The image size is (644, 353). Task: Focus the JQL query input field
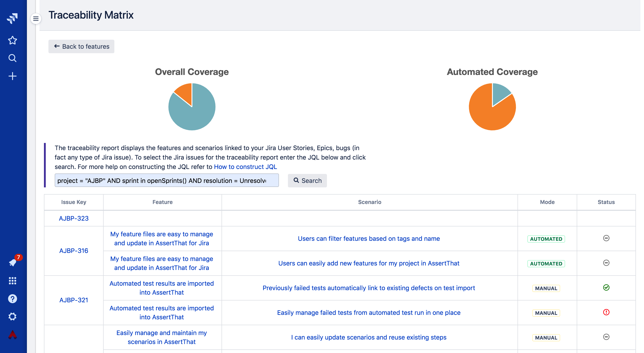167,180
